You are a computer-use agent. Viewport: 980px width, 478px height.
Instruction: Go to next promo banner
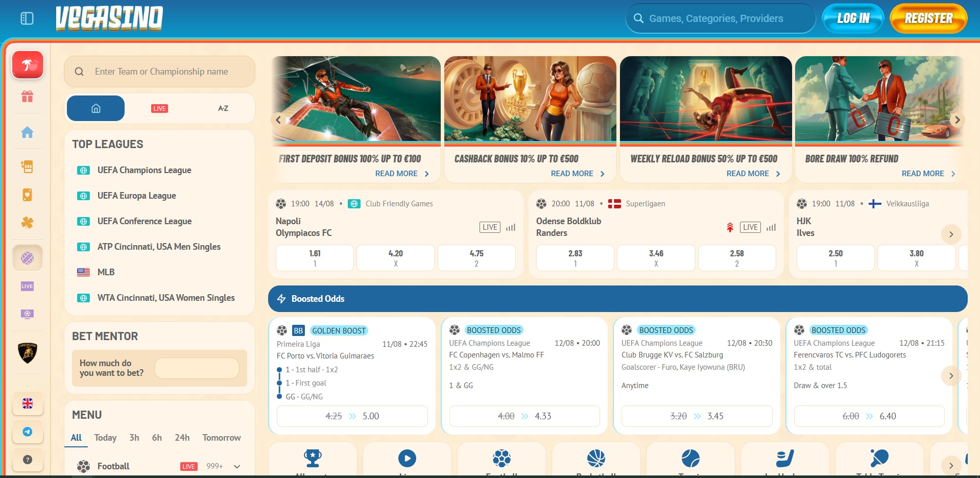957,120
